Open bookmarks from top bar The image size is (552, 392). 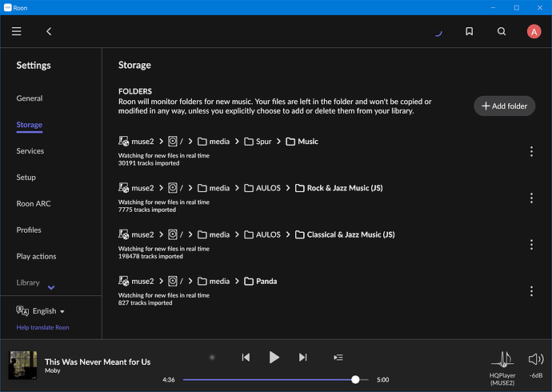click(x=469, y=31)
